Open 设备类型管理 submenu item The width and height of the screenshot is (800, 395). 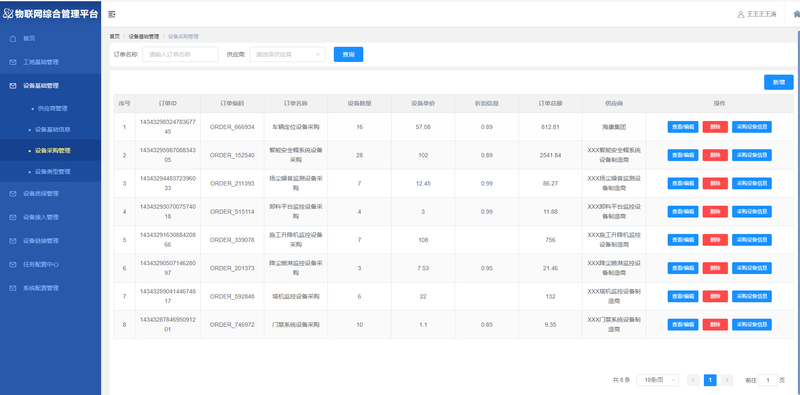pos(51,171)
